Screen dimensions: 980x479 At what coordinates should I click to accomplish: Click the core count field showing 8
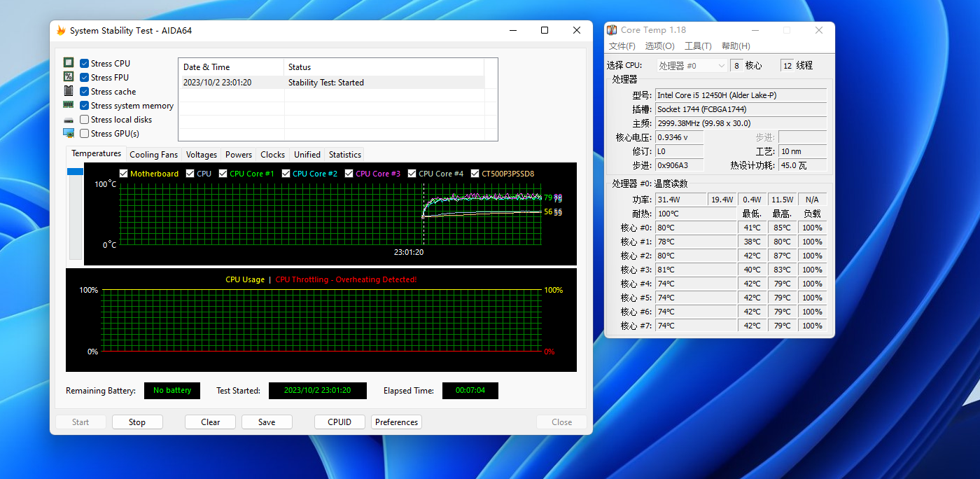(736, 66)
